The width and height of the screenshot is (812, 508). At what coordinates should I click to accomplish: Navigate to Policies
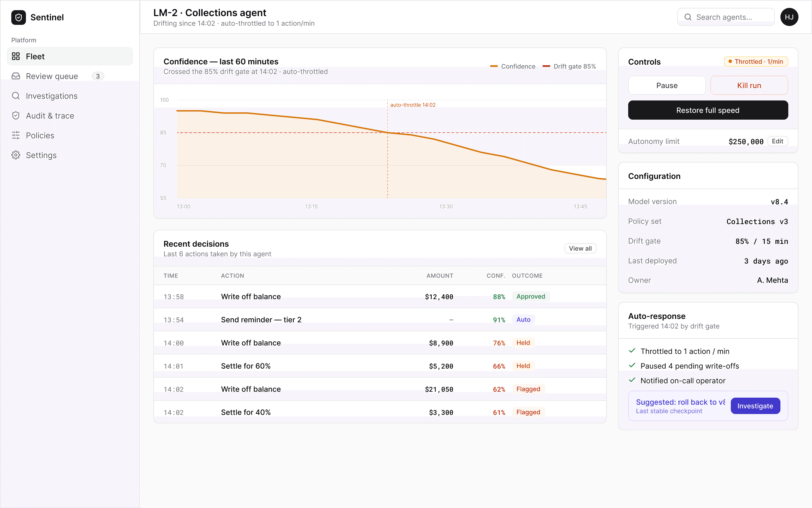[70, 135]
